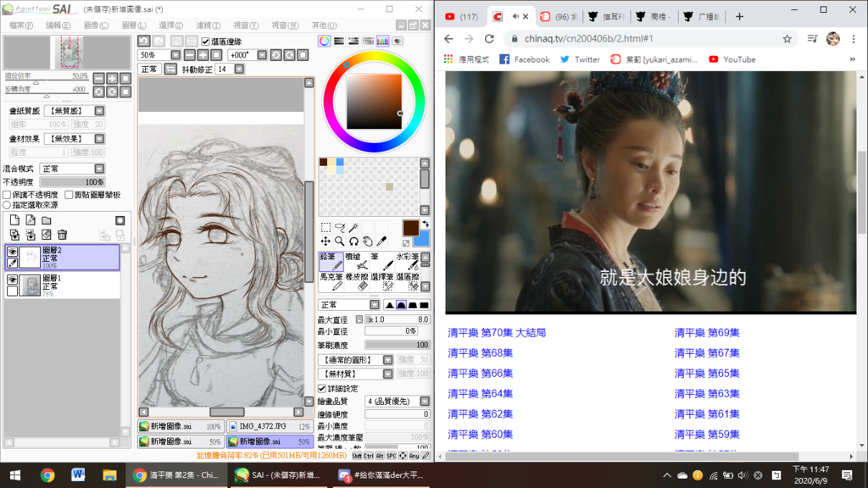
Task: Open the 檔案 menu in SAI
Action: pos(21,25)
